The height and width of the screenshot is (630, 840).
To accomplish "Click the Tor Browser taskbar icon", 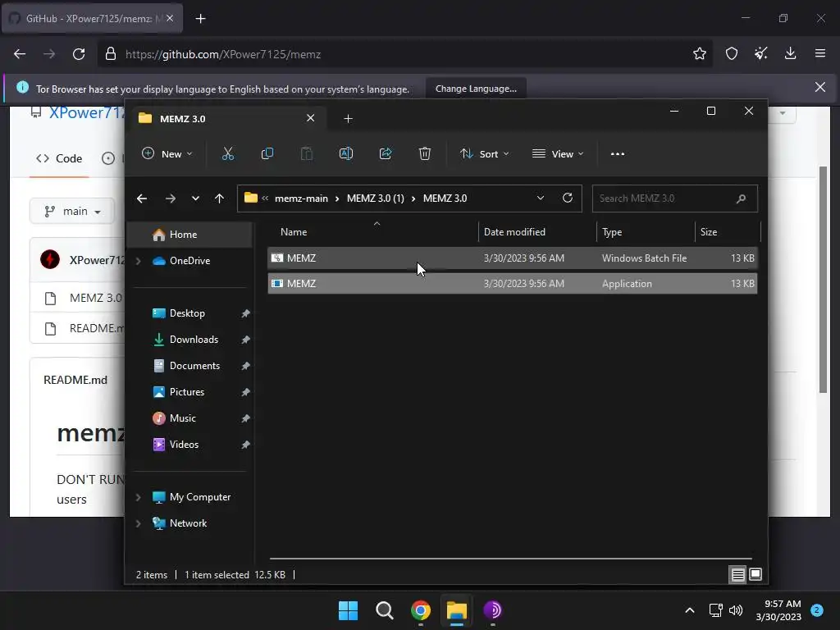I will (492, 610).
